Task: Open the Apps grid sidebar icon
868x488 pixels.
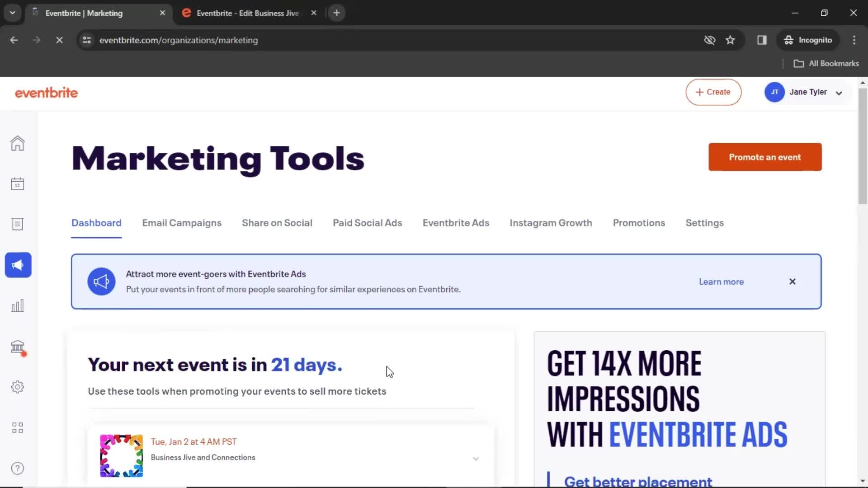Action: (18, 428)
